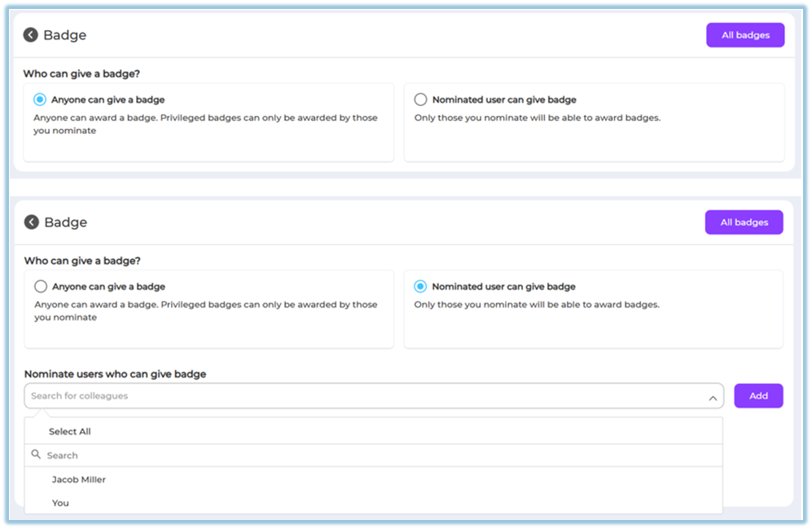Click the top "Badge" page title

(65, 35)
